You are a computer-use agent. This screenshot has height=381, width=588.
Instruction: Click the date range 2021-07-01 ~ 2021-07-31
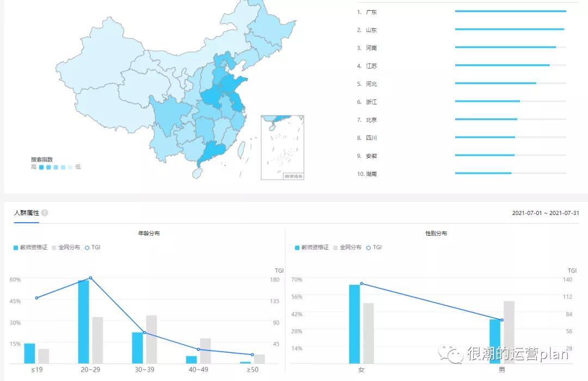point(546,213)
